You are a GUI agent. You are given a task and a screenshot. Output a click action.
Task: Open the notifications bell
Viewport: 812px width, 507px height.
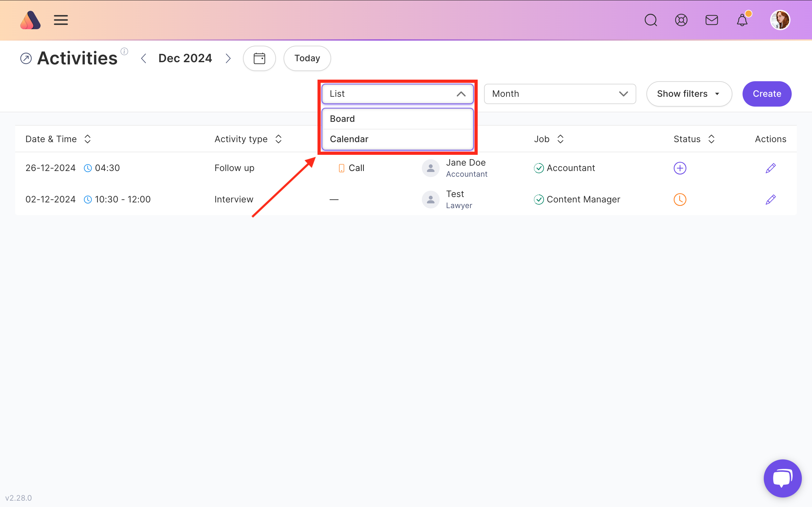point(742,20)
